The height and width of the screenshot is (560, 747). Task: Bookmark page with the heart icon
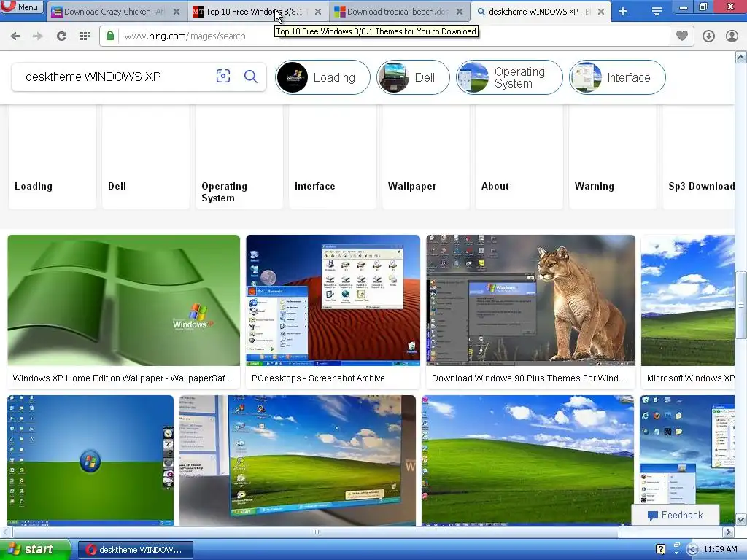(x=682, y=36)
